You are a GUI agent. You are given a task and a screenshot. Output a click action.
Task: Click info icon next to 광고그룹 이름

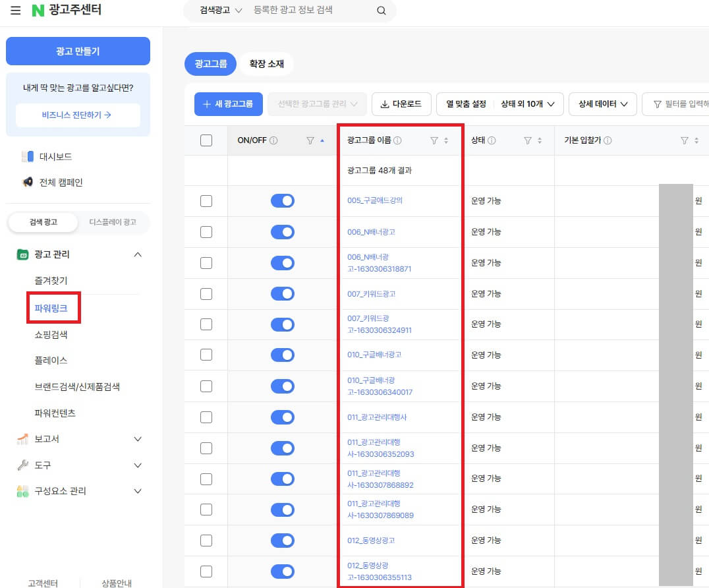click(x=397, y=140)
